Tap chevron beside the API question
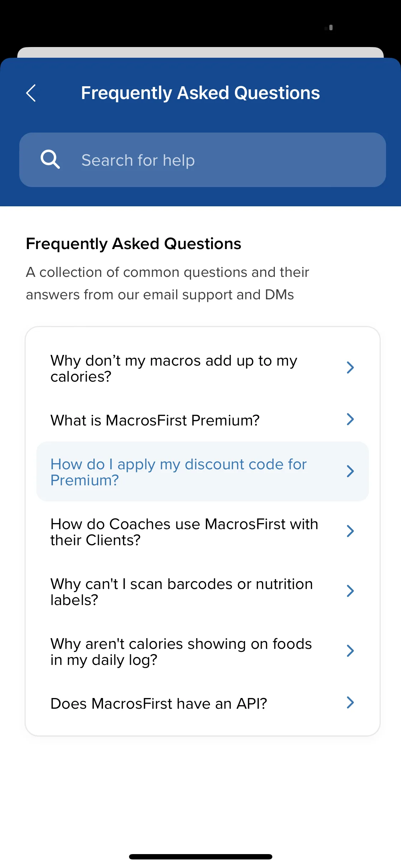 pyautogui.click(x=350, y=703)
